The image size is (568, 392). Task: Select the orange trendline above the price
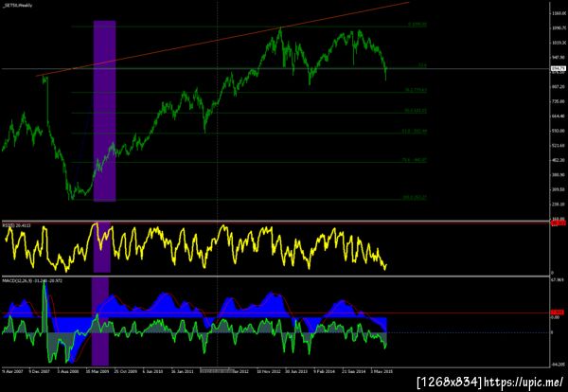click(222, 39)
